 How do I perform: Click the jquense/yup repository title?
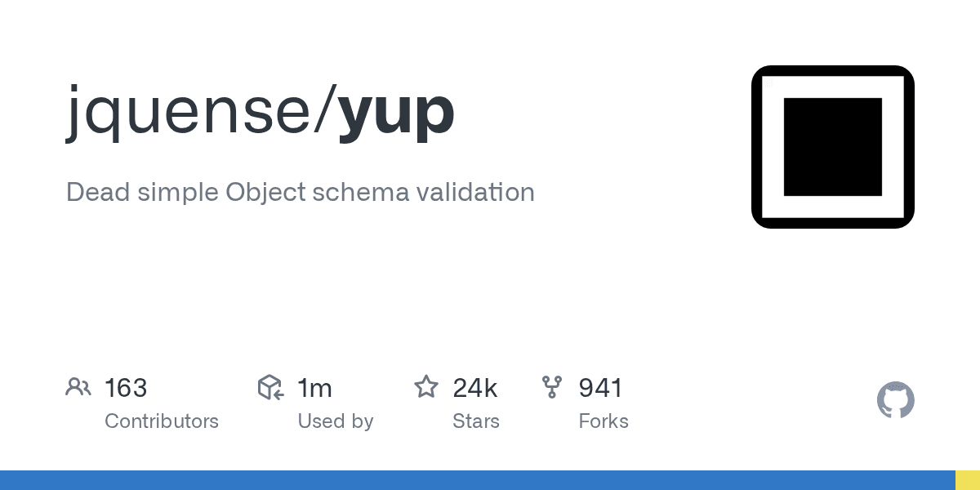(260, 111)
